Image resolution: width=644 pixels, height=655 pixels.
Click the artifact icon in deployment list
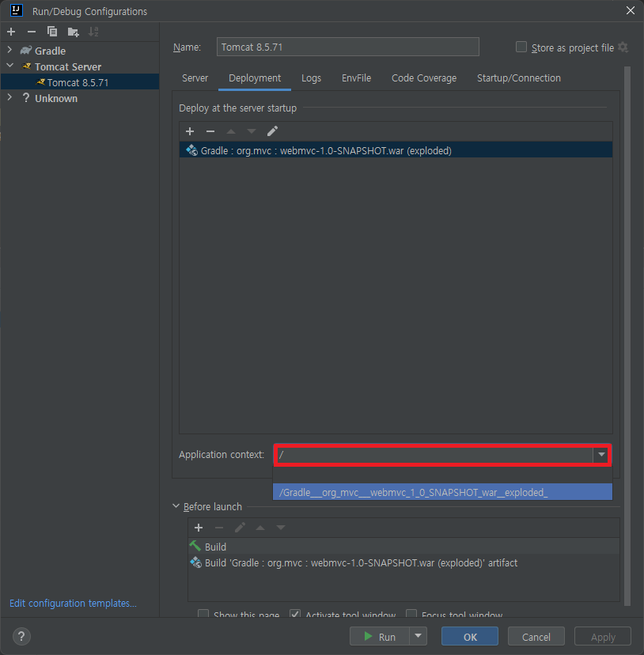coord(191,150)
